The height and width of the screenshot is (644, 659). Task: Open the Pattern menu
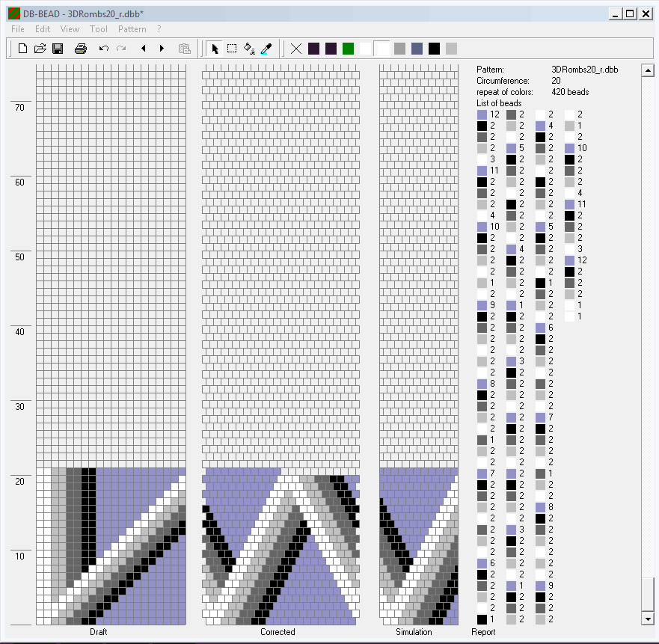point(132,29)
